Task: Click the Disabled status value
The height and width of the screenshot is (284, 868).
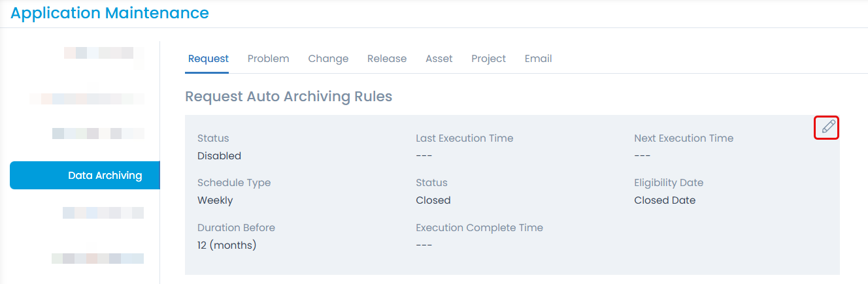Action: 219,156
